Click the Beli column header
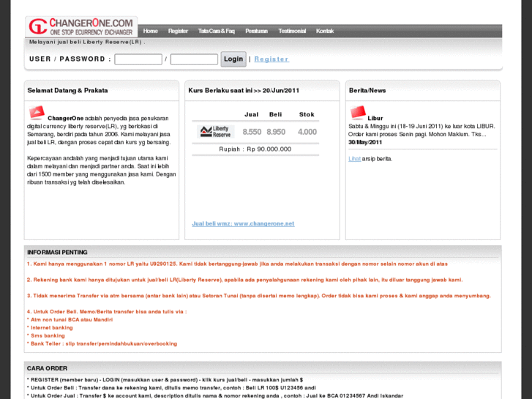 click(275, 114)
